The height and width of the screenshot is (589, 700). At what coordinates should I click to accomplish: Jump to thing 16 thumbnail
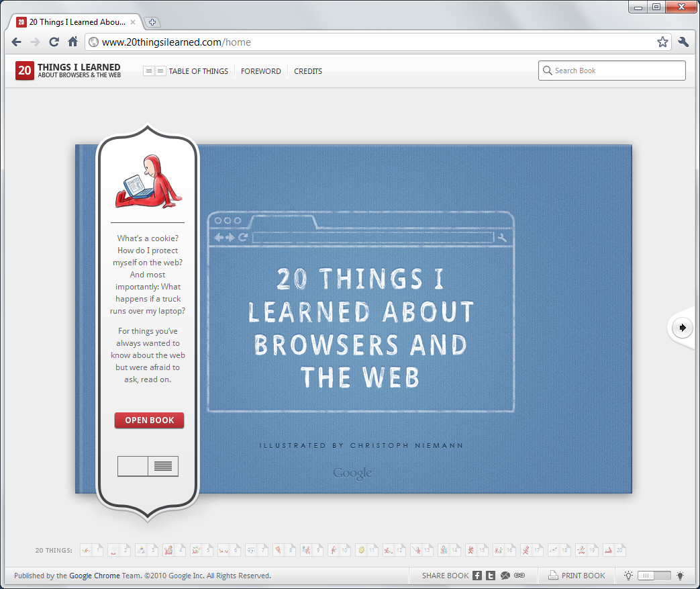(505, 550)
